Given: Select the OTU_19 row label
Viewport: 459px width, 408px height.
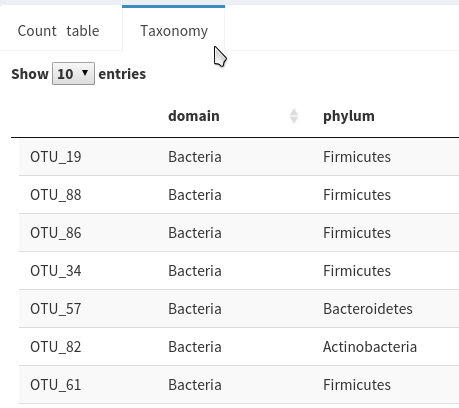Looking at the screenshot, I should [x=56, y=157].
